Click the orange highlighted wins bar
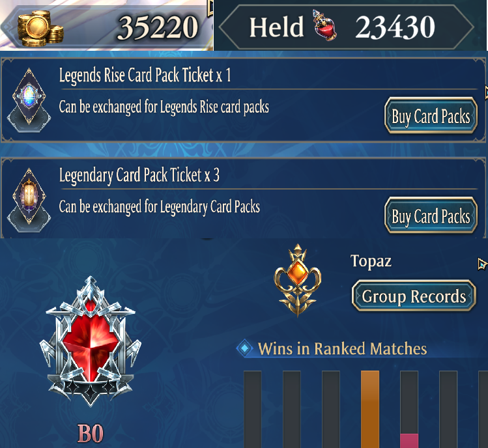The image size is (488, 448). 370,409
